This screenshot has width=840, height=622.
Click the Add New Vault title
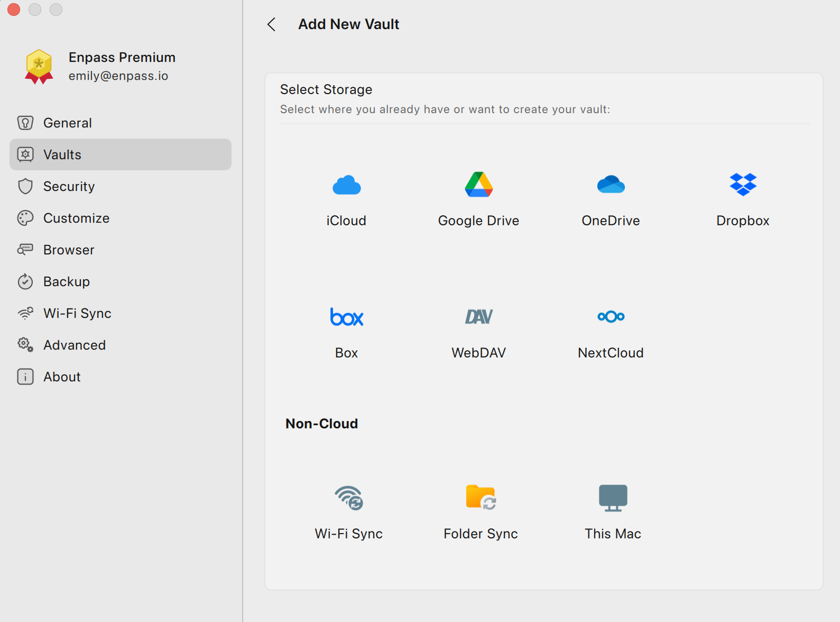(349, 24)
